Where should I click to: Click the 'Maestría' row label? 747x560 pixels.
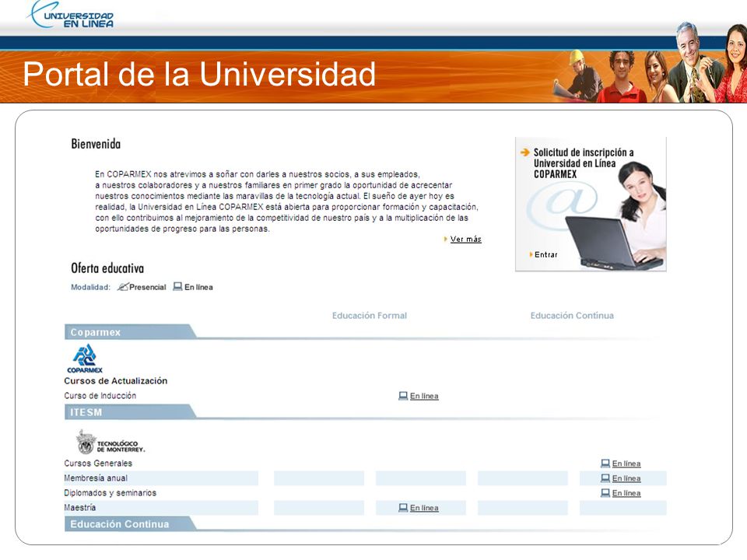(x=80, y=508)
